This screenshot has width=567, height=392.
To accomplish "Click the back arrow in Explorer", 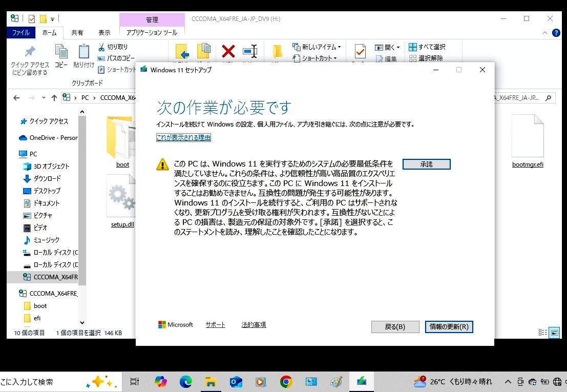I will (x=16, y=98).
